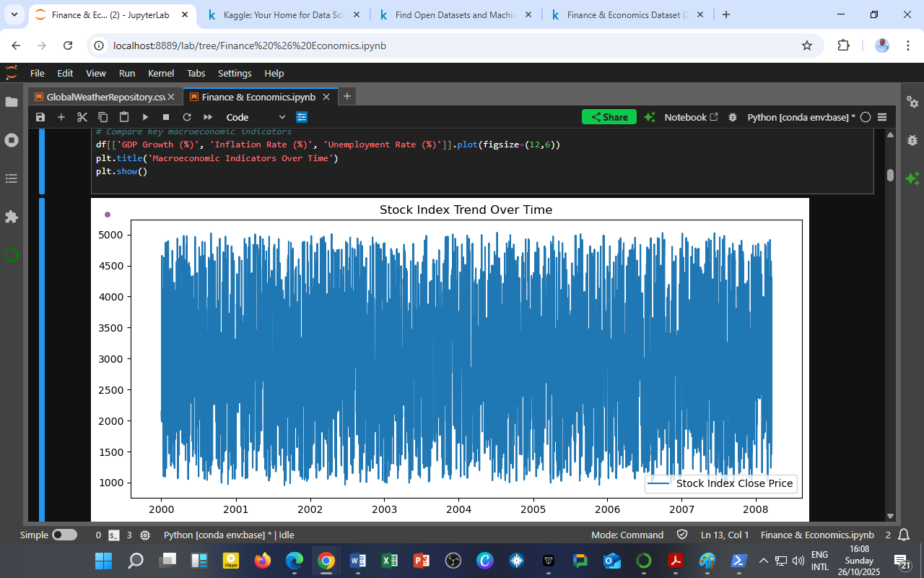Expand the cell type Code dropdown
The width and height of the screenshot is (924, 578).
256,117
